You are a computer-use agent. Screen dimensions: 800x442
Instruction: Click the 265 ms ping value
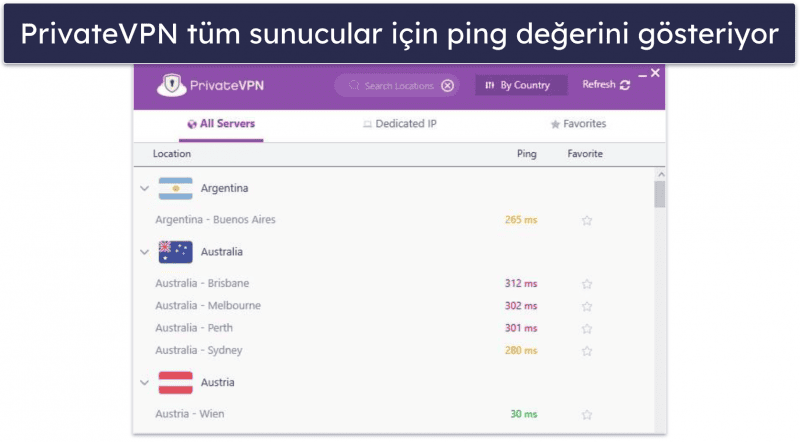tap(521, 220)
